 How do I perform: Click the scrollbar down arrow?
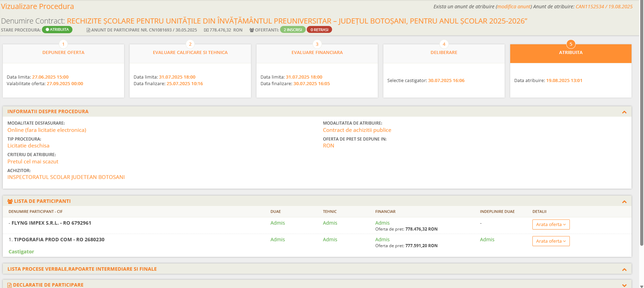point(642,286)
